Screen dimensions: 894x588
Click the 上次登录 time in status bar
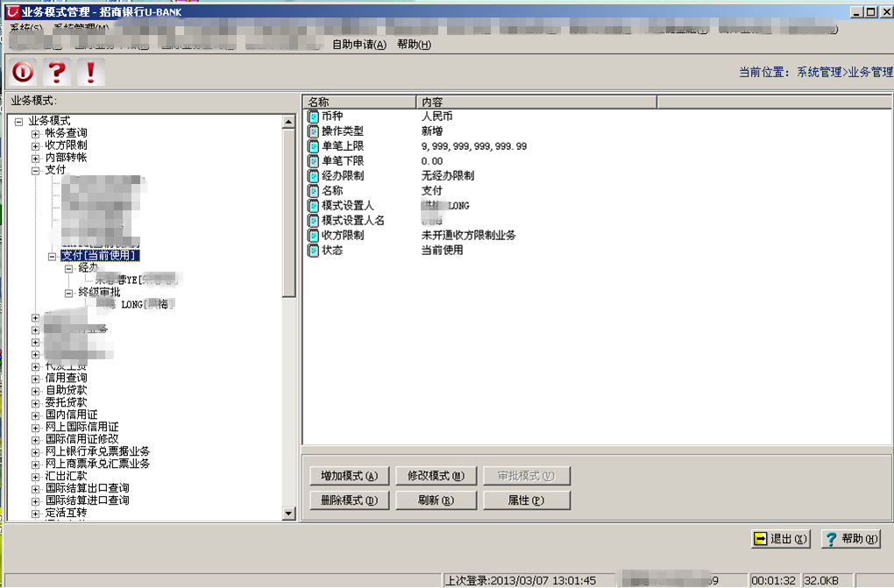coord(521,581)
